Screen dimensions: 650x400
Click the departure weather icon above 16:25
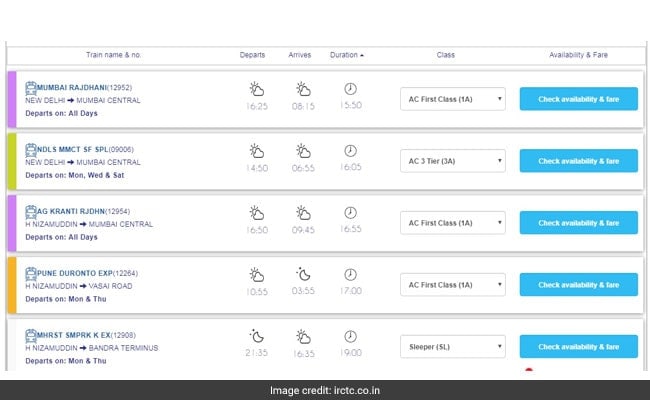[257, 88]
